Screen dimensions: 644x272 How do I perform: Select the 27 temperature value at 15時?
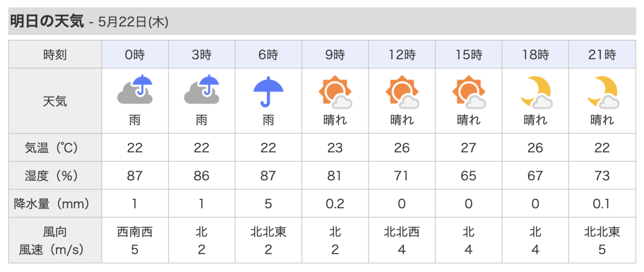(468, 148)
